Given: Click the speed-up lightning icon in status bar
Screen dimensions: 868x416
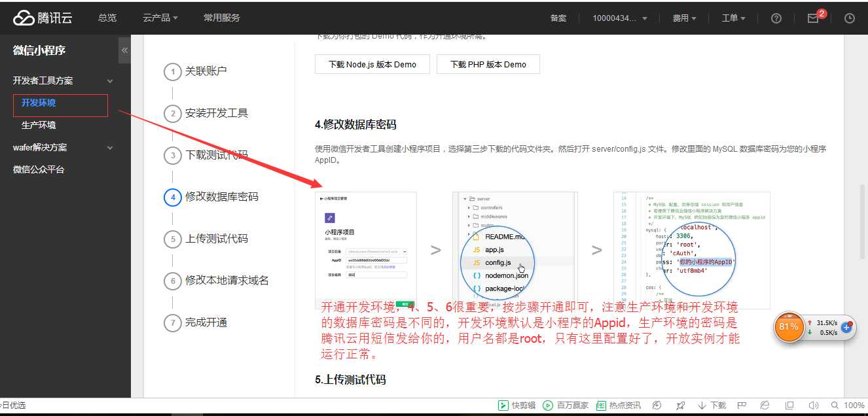Looking at the screenshot, I should (657, 405).
